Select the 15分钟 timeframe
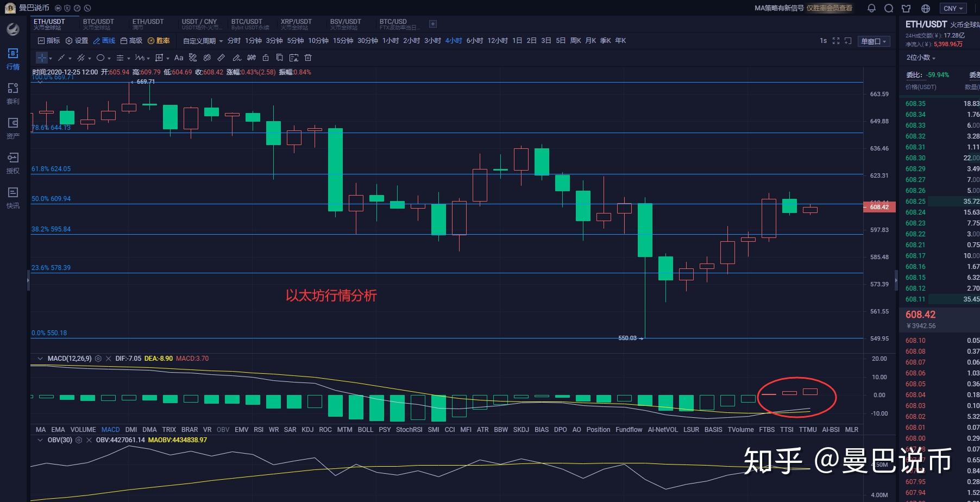This screenshot has width=980, height=502. (x=343, y=41)
